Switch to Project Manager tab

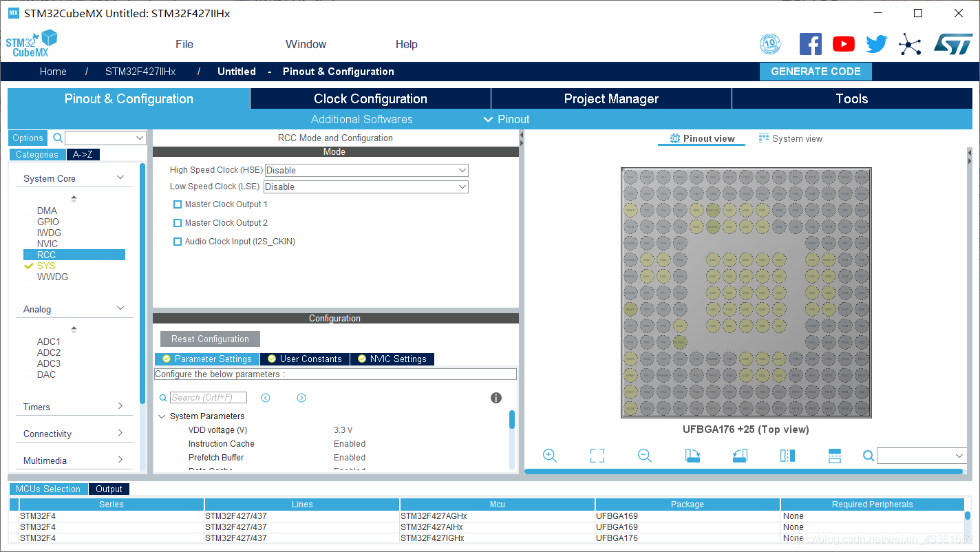pos(611,98)
